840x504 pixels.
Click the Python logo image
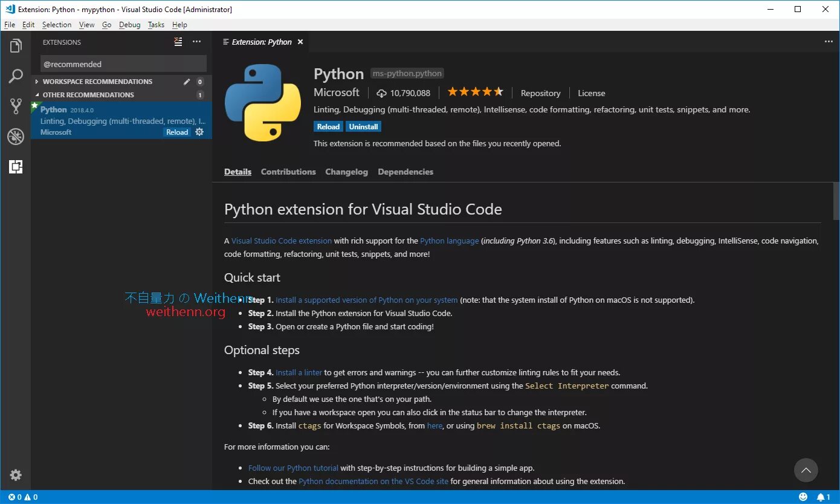point(263,103)
